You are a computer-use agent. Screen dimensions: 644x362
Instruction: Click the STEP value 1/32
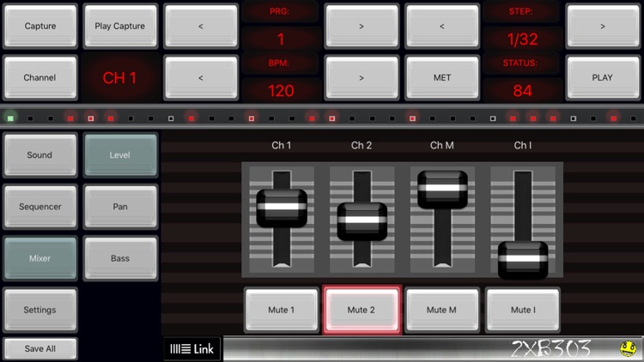(522, 39)
